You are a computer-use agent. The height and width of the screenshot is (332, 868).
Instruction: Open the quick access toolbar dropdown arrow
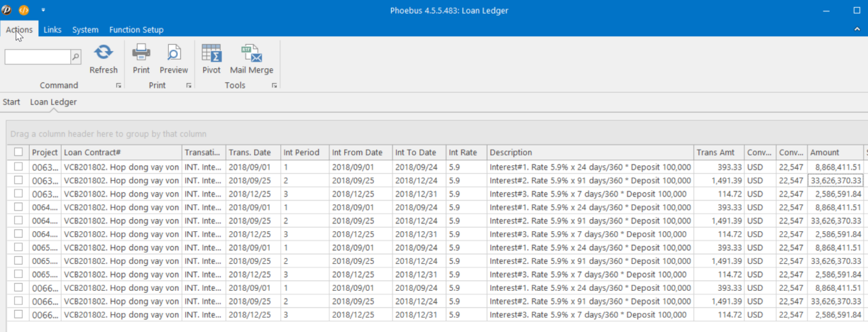[43, 10]
